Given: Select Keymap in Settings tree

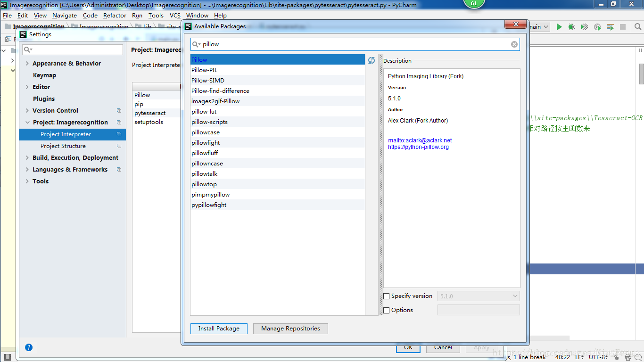Looking at the screenshot, I should coord(44,75).
